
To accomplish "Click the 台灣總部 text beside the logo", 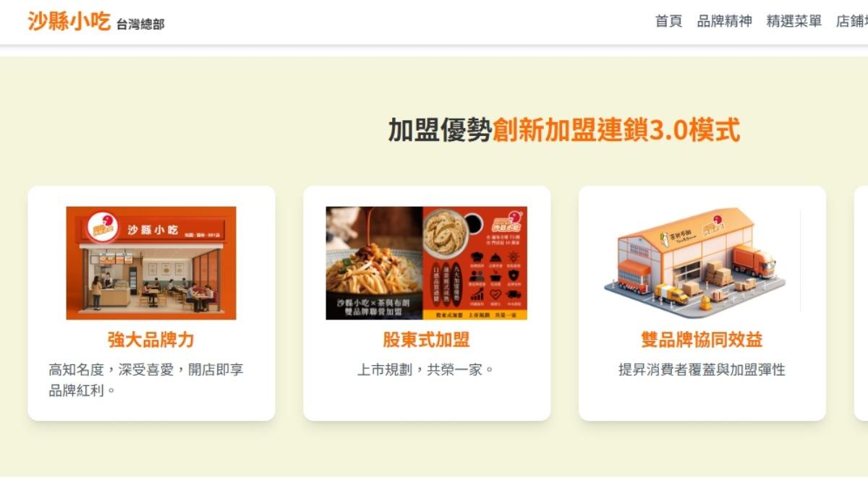I will coord(140,25).
